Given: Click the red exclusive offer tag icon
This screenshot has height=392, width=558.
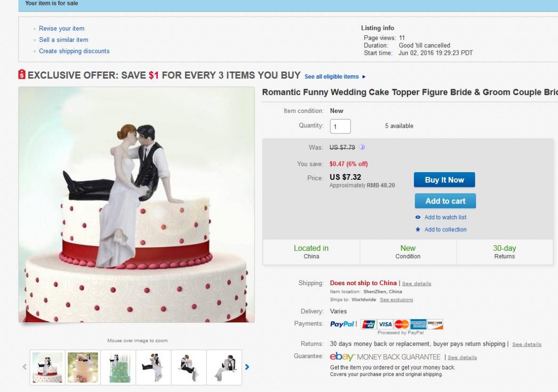Looking at the screenshot, I should 22,75.
